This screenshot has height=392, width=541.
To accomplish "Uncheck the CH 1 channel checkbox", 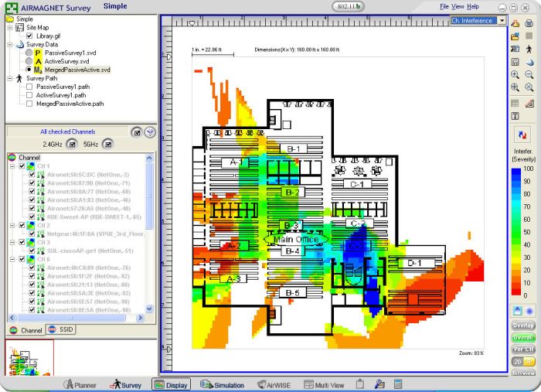I will (22, 166).
